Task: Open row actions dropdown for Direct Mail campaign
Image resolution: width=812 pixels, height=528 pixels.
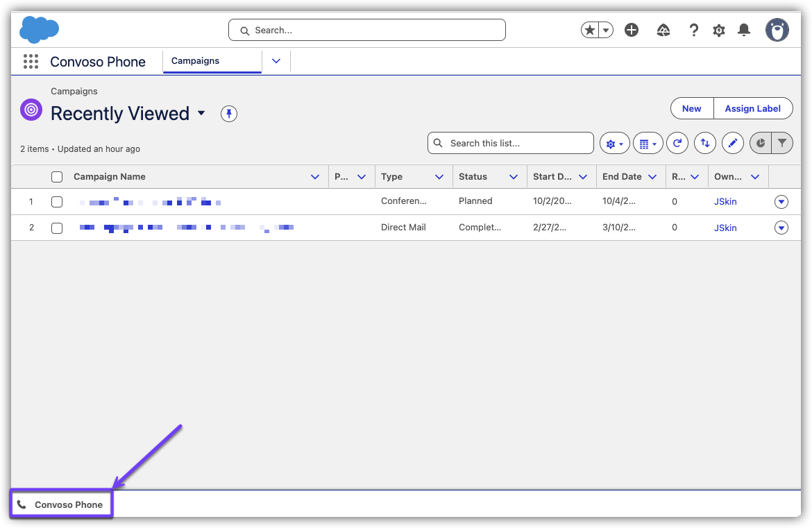Action: click(781, 228)
